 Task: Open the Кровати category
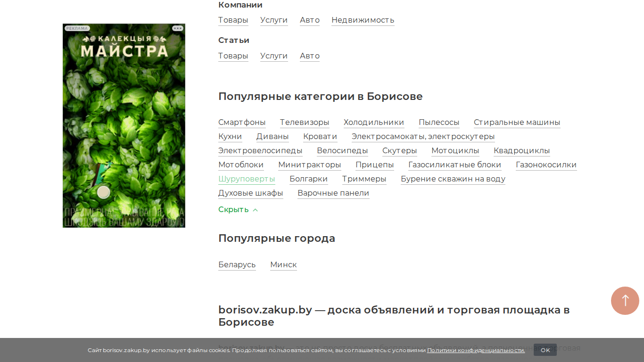click(x=320, y=137)
